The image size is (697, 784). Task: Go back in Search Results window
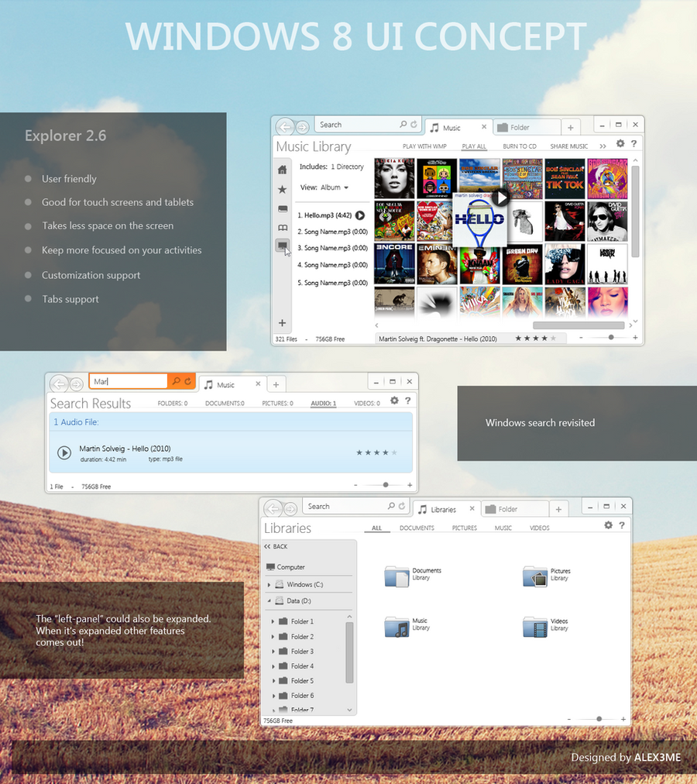tap(59, 384)
